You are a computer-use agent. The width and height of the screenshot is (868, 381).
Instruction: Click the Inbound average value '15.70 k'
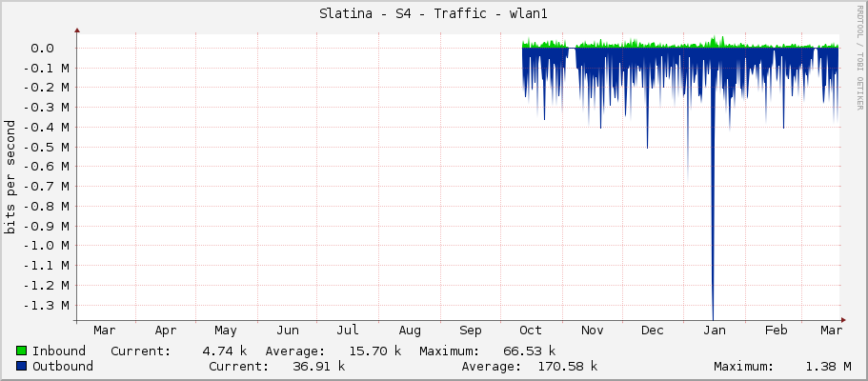click(375, 351)
